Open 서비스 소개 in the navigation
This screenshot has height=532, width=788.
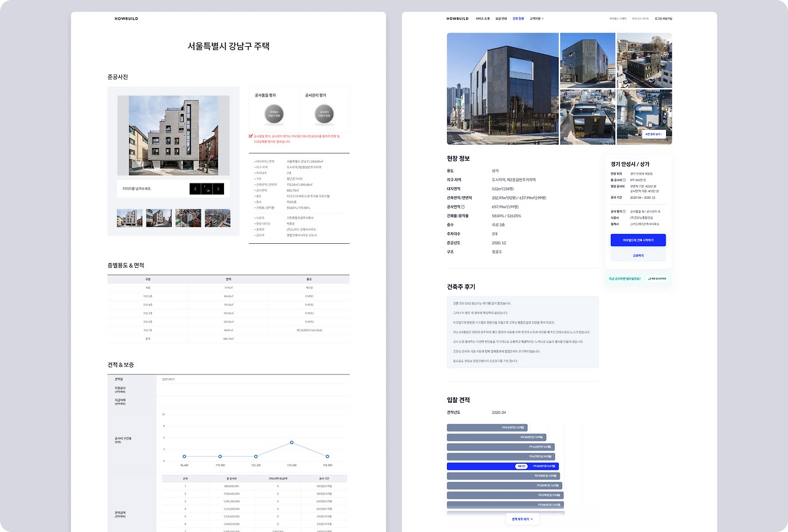click(483, 18)
